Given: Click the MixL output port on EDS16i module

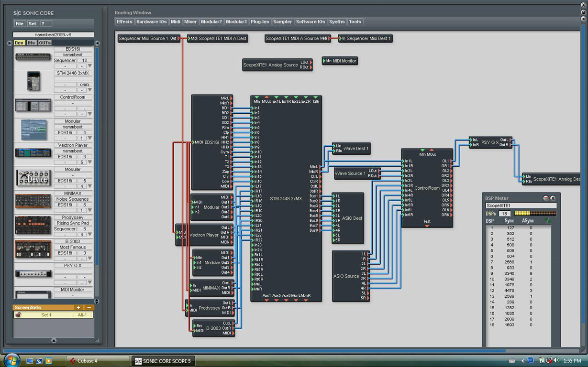Looking at the screenshot, I should pos(232,98).
